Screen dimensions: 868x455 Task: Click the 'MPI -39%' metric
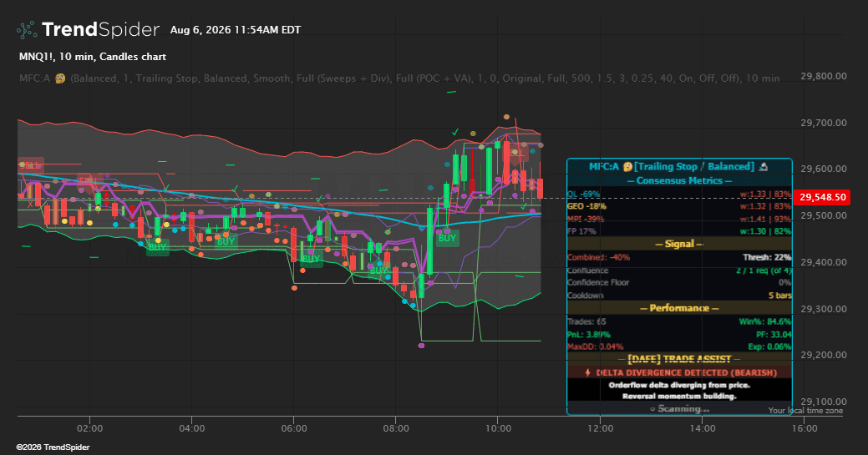[586, 219]
